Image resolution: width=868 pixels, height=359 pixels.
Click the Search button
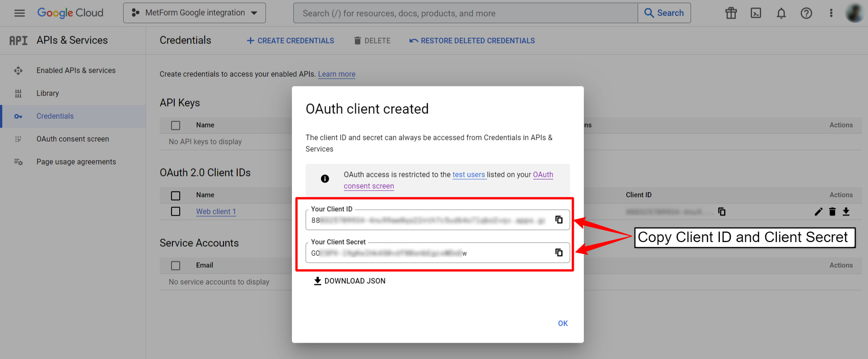click(x=664, y=13)
